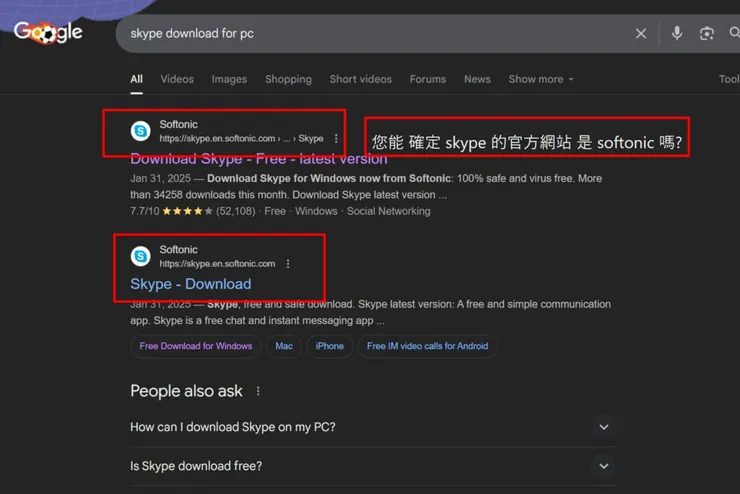Open Google Lens image search icon
Image resolution: width=740 pixels, height=494 pixels.
pyautogui.click(x=706, y=33)
